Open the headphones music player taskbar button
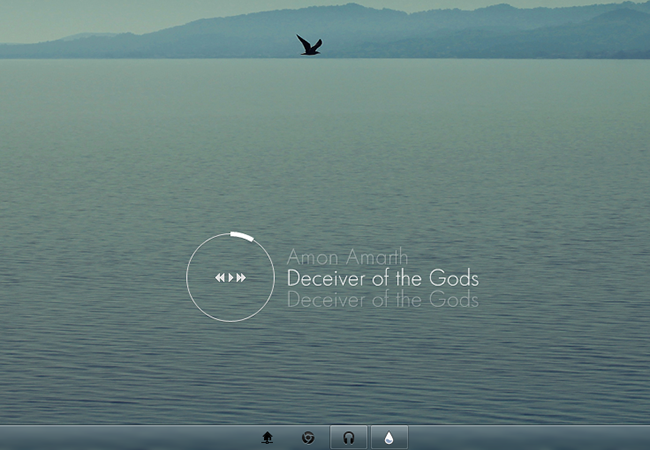 [349, 437]
